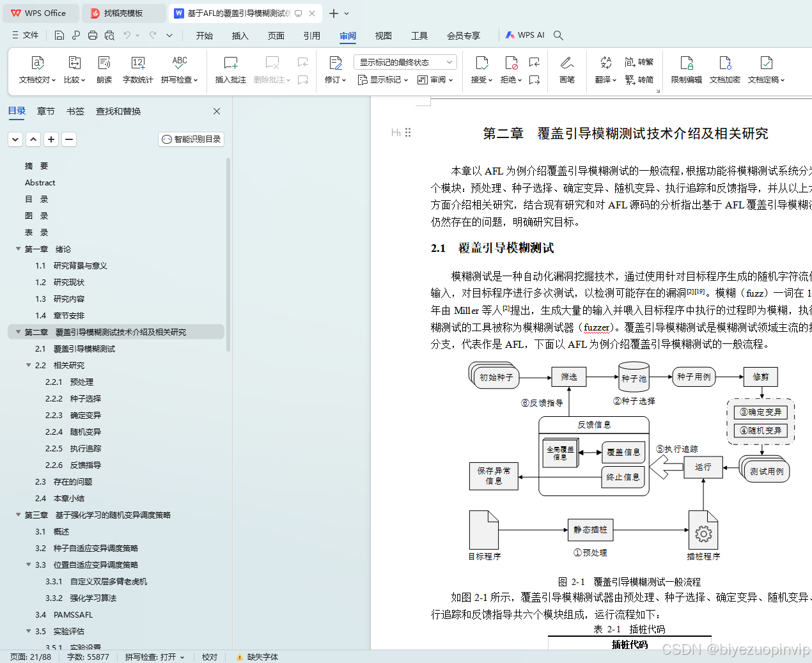Click the 拒绝 reject change icon

point(511,63)
